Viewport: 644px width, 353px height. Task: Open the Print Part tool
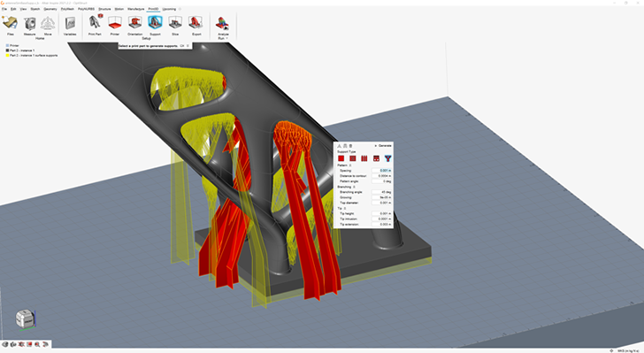coord(95,23)
